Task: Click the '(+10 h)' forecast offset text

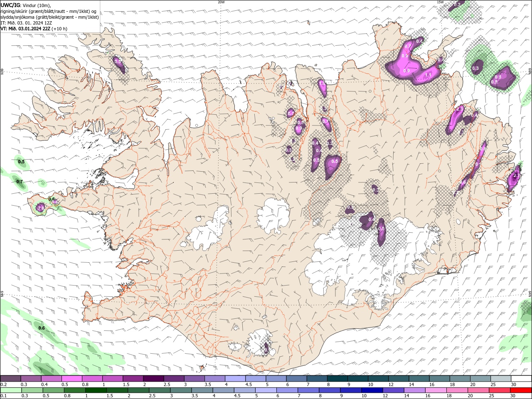Action: 59,29
